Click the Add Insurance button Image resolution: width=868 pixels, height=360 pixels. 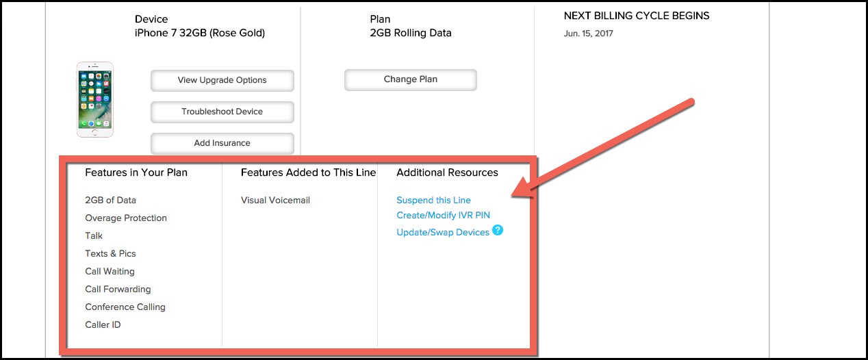point(222,143)
